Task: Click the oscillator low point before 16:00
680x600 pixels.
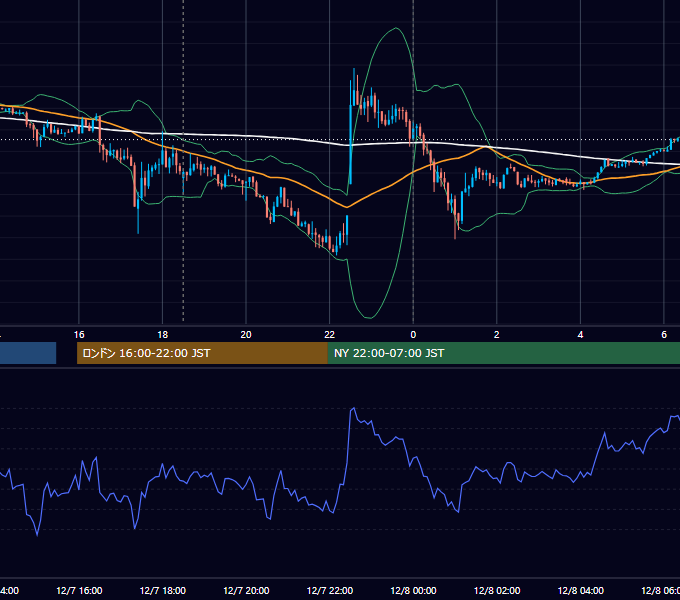Action: (x=37, y=535)
